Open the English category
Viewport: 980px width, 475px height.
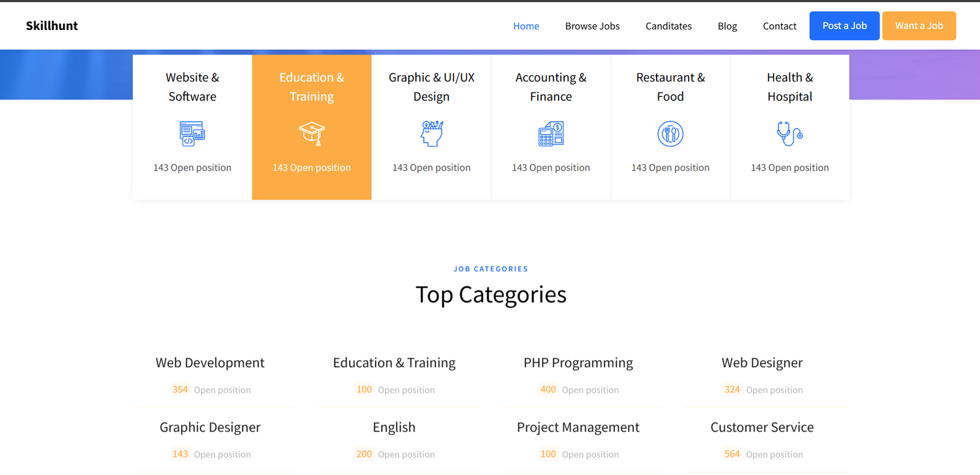pos(394,427)
